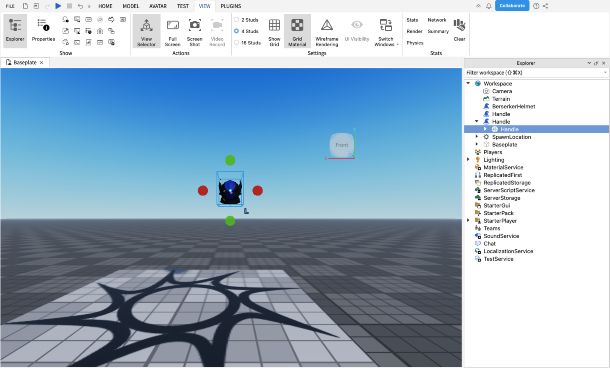Click the Stop button in top toolbar
This screenshot has height=381, width=610.
point(69,6)
